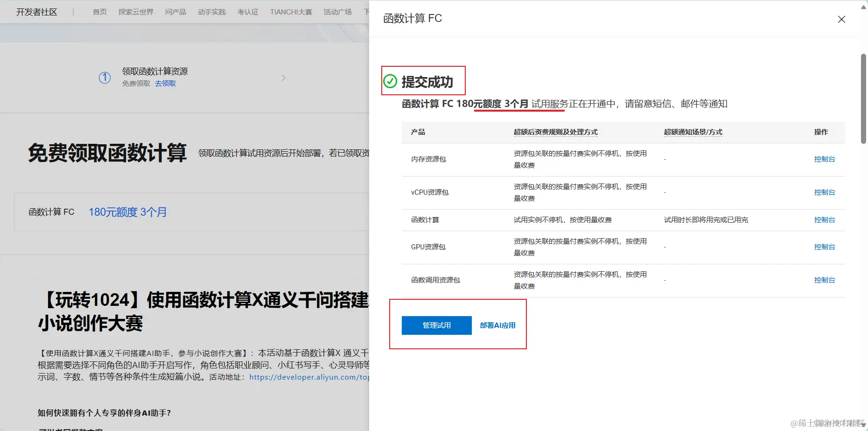Open the 函数计算 row 控制台

coord(824,219)
